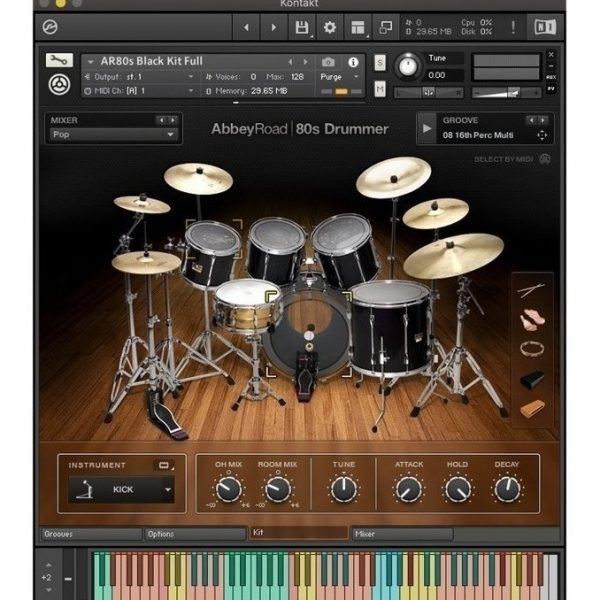Click the pan slider in instrument header
The height and width of the screenshot is (600, 600).
[x=429, y=93]
